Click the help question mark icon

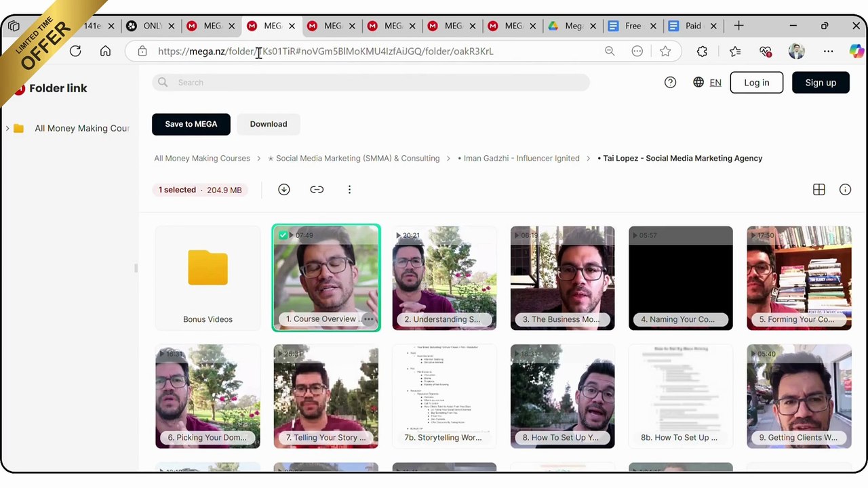pyautogui.click(x=670, y=83)
